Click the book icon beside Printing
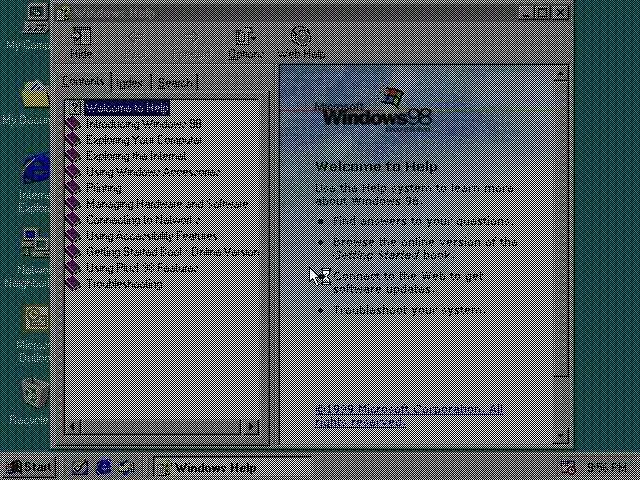Viewport: 640px width, 480px height. pos(73,187)
